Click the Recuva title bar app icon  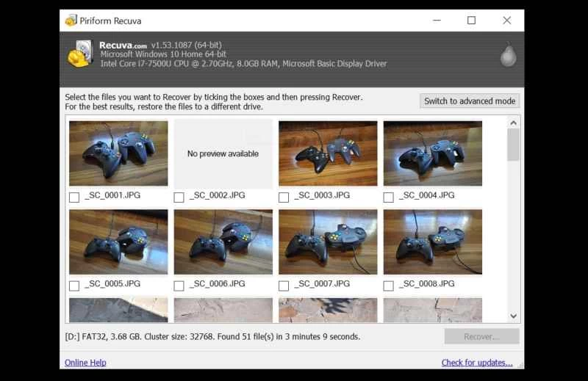point(70,21)
